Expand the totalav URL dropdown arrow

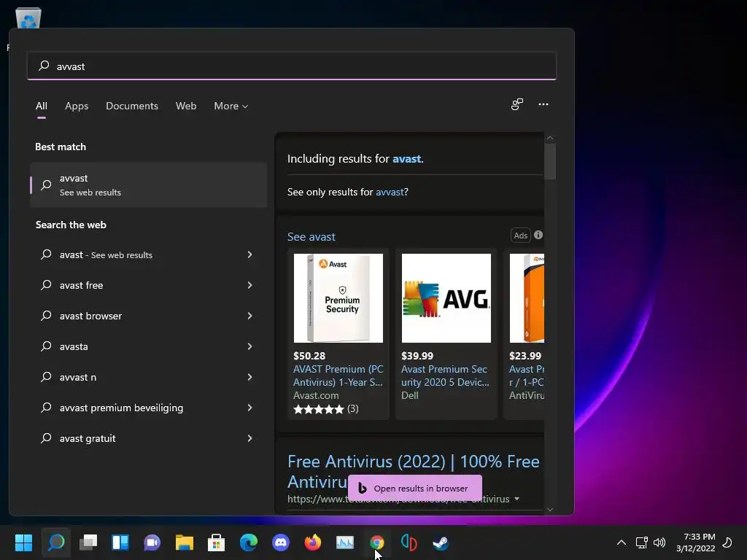(x=517, y=499)
